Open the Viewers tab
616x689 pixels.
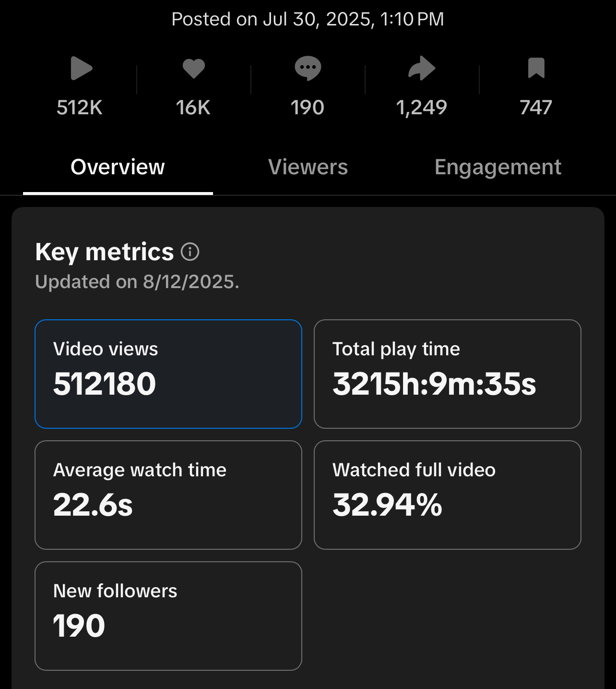[x=308, y=167]
